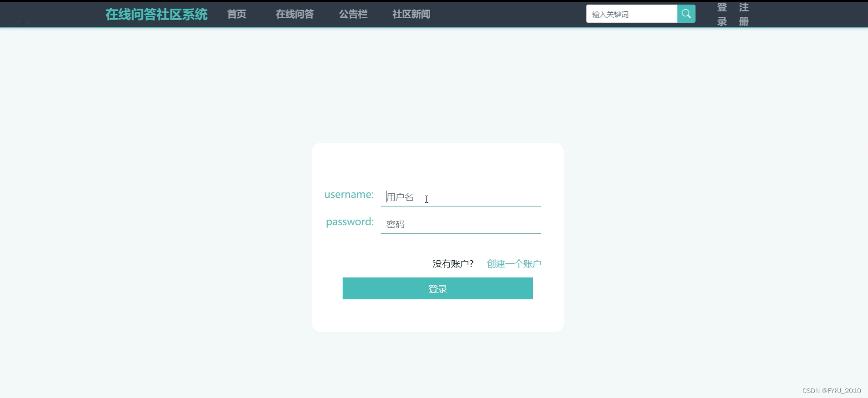Click the 登录 link in header
868x398 pixels.
point(722,14)
